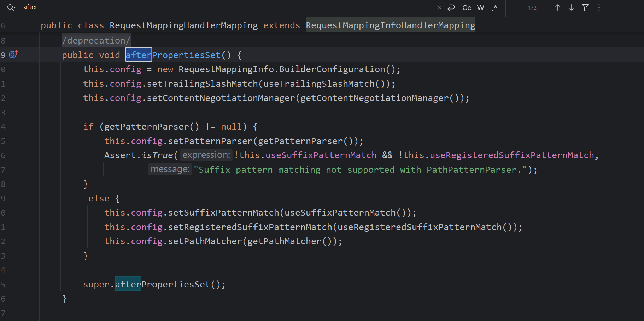Click the "else" keyword
Viewport: 644px width, 321px height.
click(99, 199)
